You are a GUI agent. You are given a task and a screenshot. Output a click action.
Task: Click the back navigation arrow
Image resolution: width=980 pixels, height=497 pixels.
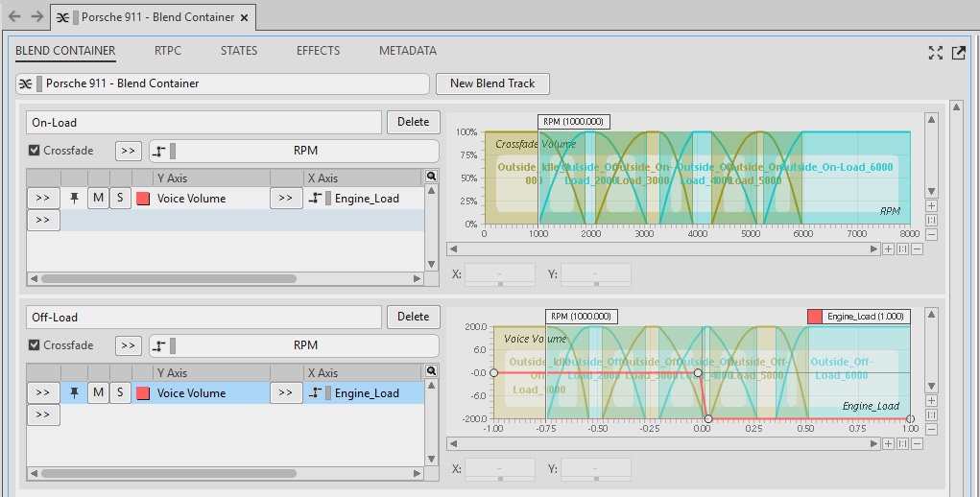click(14, 17)
